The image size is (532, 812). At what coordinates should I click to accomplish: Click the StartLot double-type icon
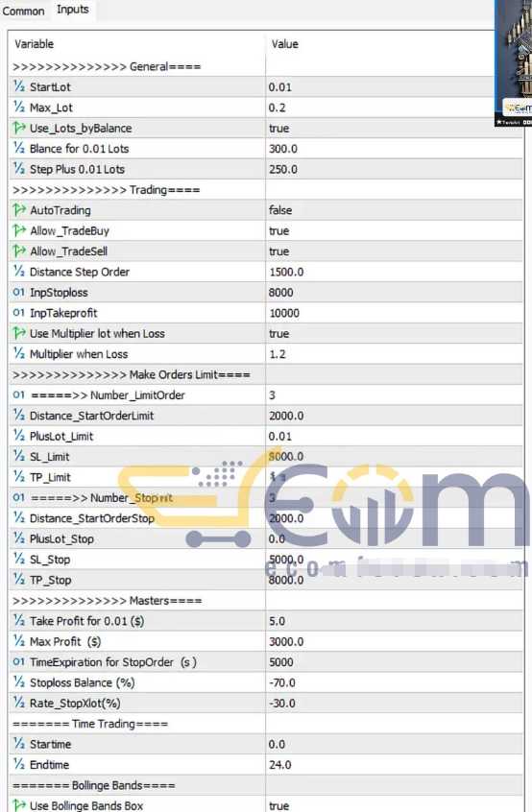pyautogui.click(x=19, y=87)
